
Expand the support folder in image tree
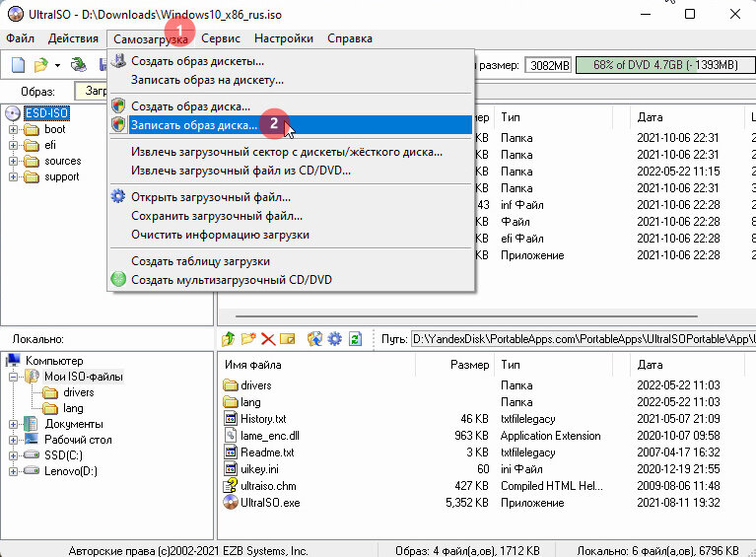[13, 177]
